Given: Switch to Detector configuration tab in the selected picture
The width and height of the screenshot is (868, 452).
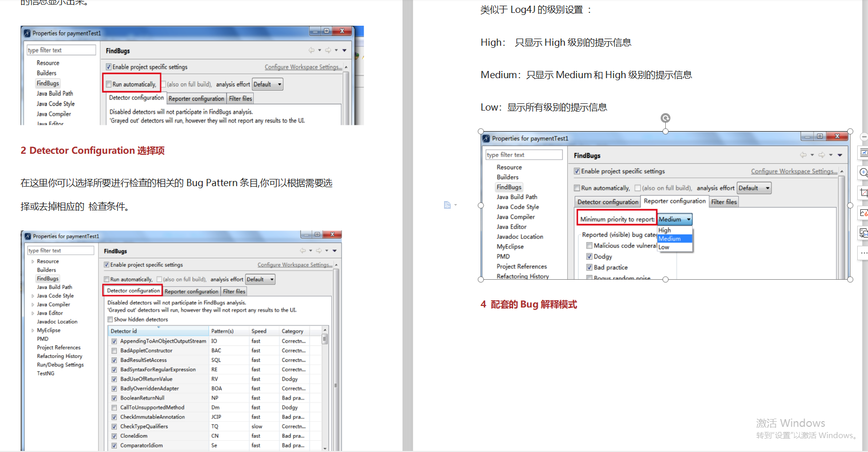Looking at the screenshot, I should [608, 202].
